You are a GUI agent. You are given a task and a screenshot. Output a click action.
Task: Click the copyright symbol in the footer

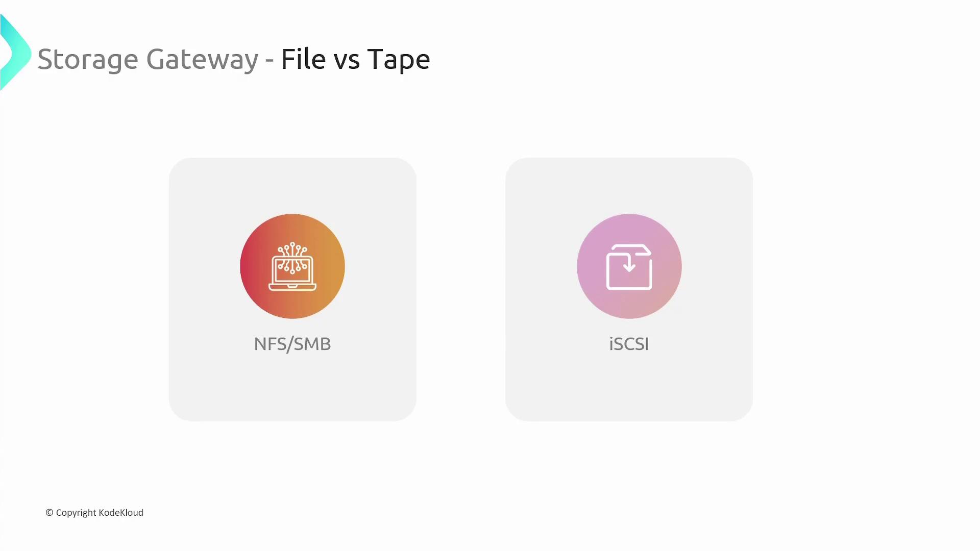pos(50,513)
